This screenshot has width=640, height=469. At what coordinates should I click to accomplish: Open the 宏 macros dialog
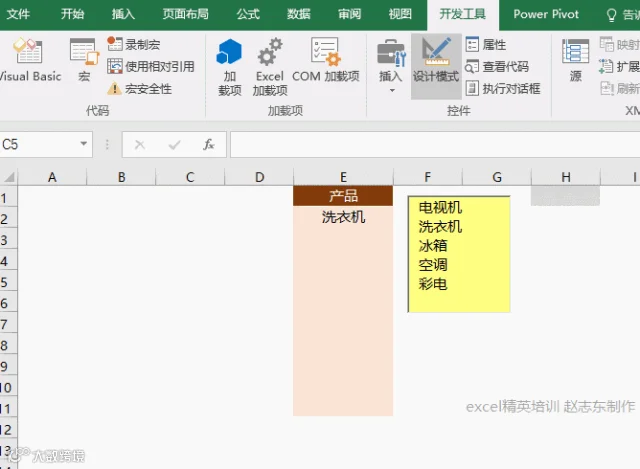(84, 60)
